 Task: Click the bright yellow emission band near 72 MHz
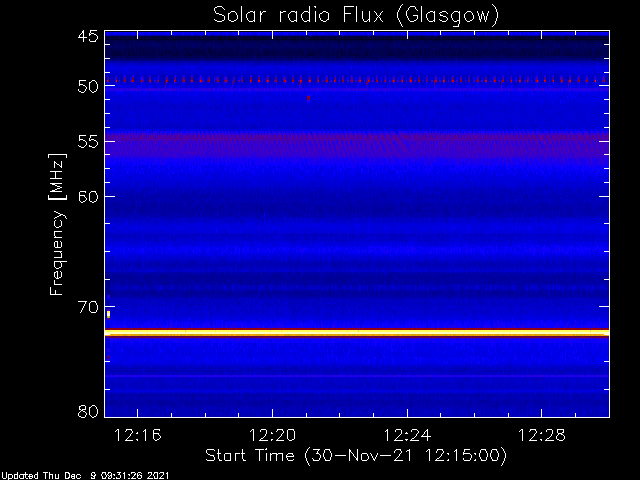click(357, 333)
